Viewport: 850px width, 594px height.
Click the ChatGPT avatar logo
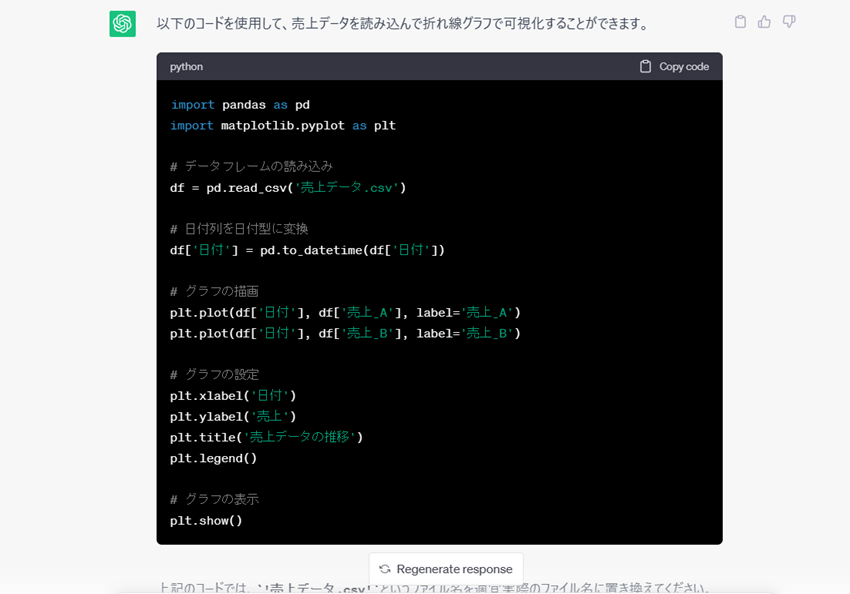(x=122, y=23)
